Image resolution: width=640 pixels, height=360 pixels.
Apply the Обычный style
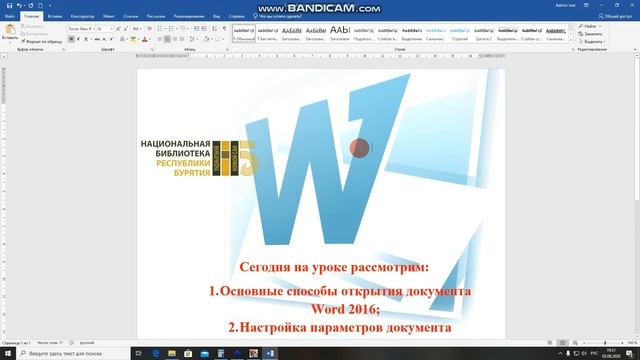point(244,33)
